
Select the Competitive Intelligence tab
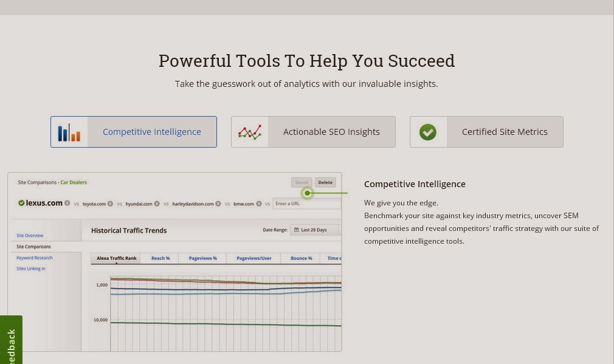[x=134, y=132]
